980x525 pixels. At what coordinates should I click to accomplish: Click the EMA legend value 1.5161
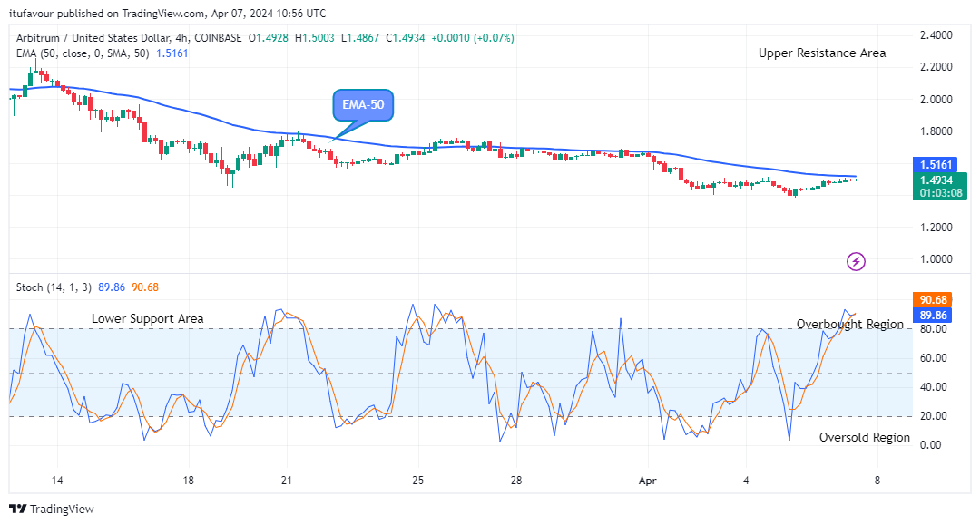point(171,53)
